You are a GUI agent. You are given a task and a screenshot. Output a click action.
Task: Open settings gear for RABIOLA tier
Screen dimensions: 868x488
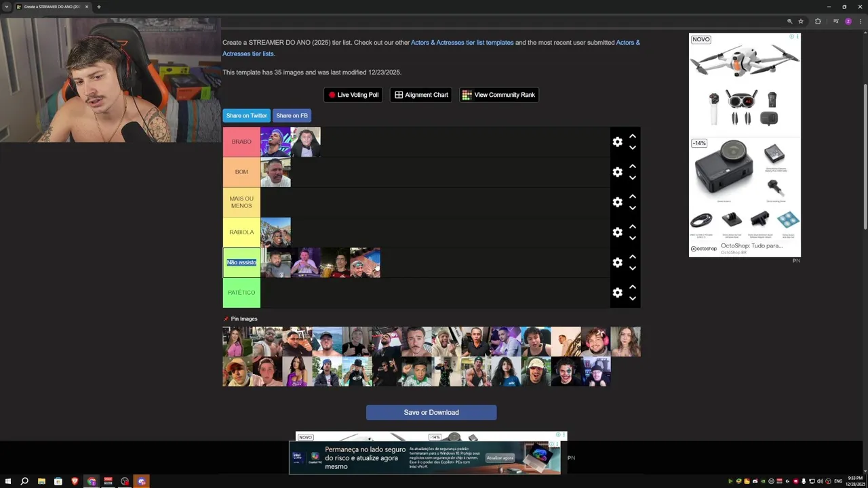tap(617, 232)
